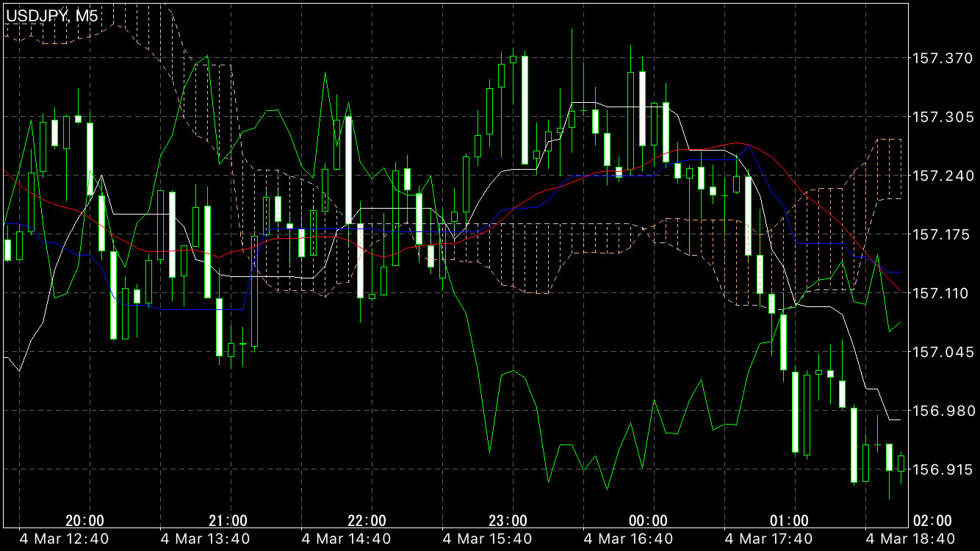Select the tall white candle above 23:00

[525, 110]
